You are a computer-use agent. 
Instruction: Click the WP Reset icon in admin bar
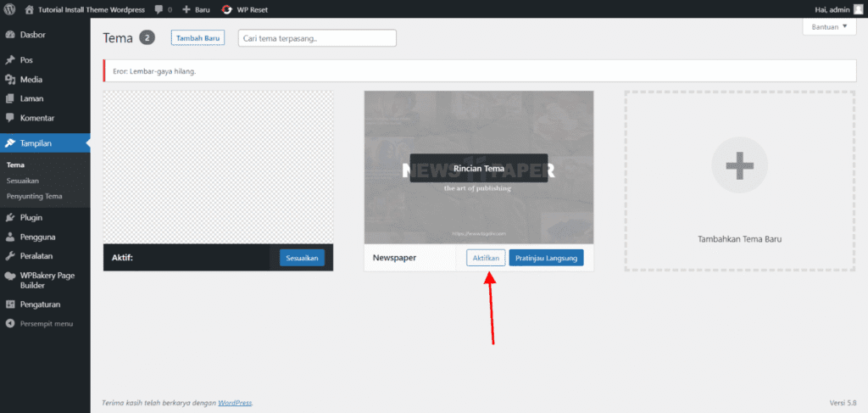pos(227,9)
